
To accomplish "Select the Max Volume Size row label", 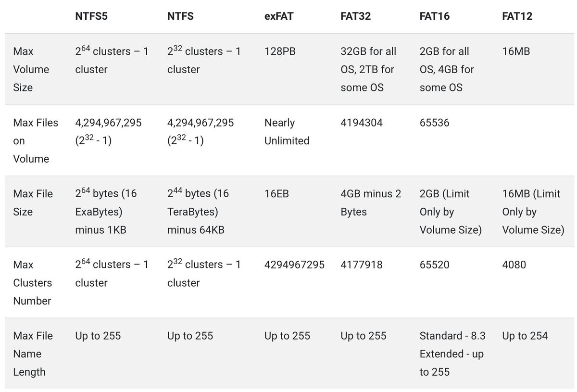I will pyautogui.click(x=31, y=69).
